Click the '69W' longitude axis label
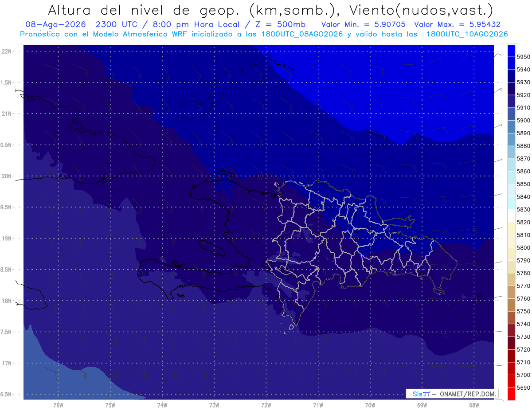532x411 pixels. click(x=422, y=405)
